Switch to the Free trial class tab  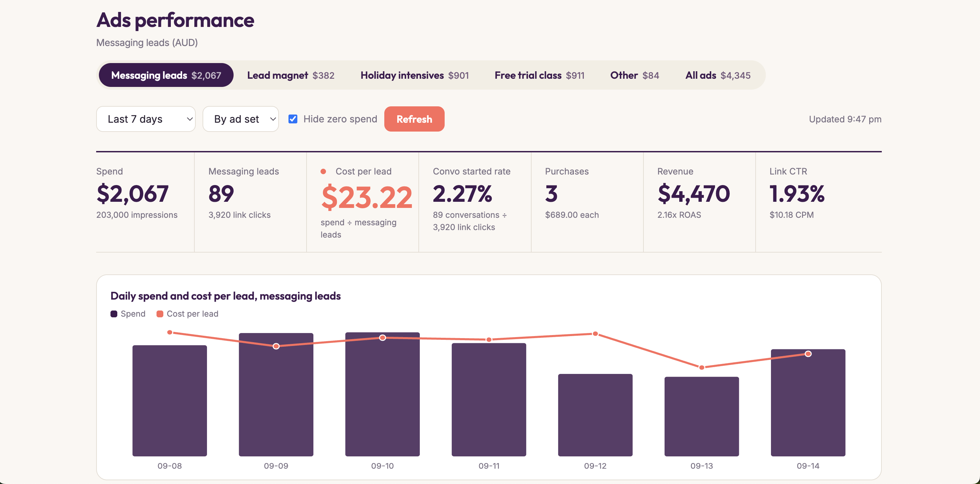coord(539,75)
